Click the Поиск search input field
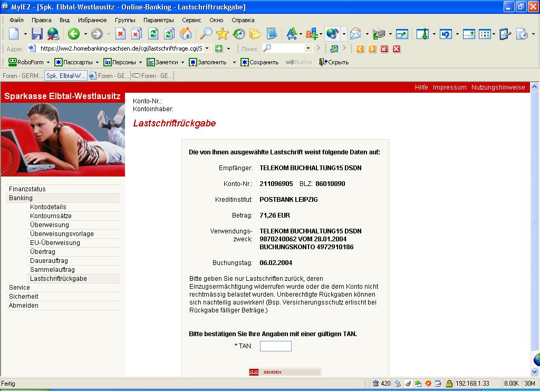This screenshot has width=540, height=392. tap(283, 48)
